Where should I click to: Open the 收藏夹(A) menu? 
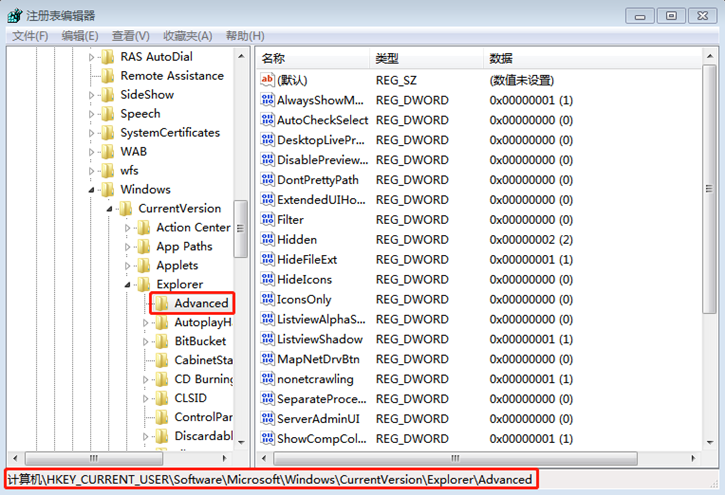click(x=187, y=36)
